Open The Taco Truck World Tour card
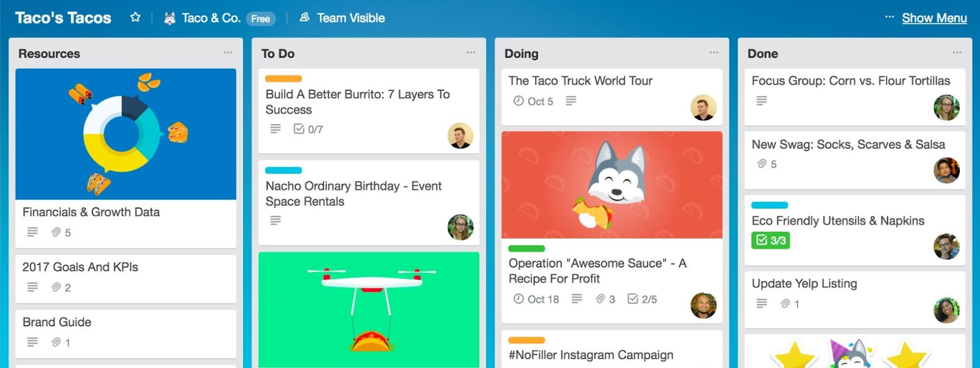 (x=612, y=97)
